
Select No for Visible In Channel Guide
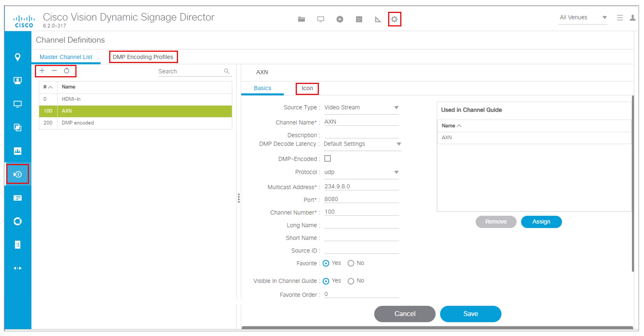pyautogui.click(x=351, y=281)
